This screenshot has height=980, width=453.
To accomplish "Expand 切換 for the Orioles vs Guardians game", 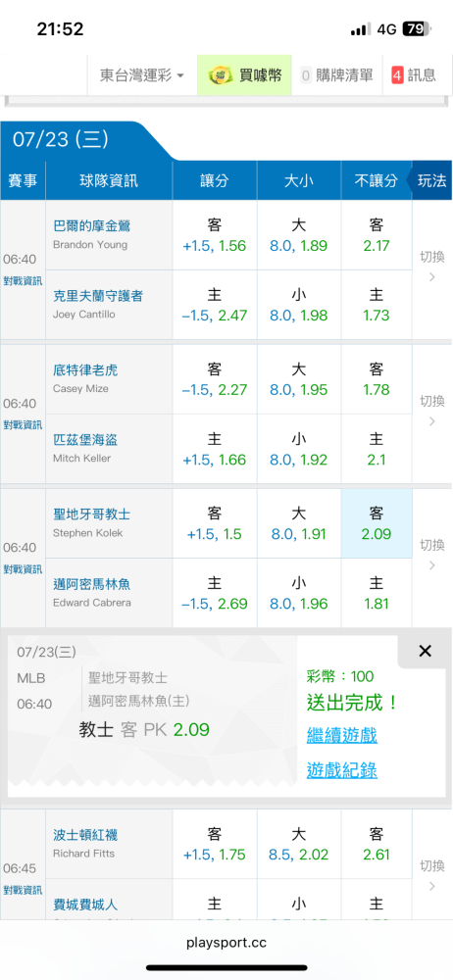I will 431,267.
